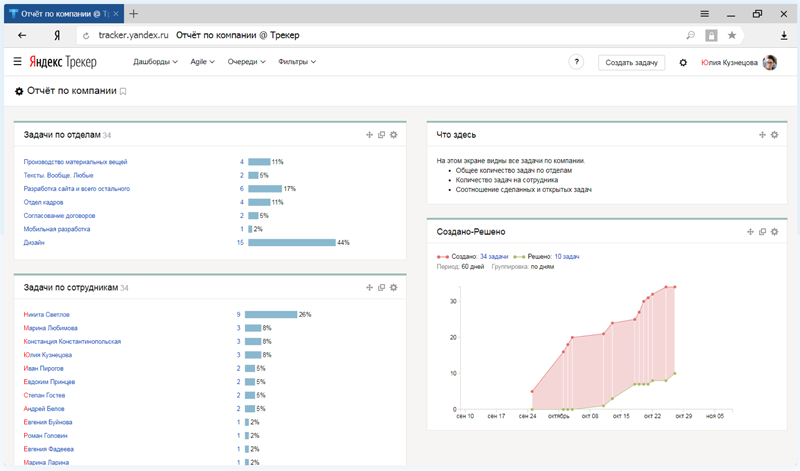
Task: Click the Yandex Я browser button
Action: click(x=57, y=35)
